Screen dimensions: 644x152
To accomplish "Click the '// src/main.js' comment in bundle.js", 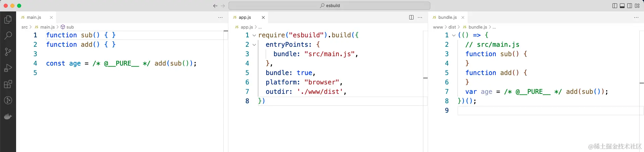I will pyautogui.click(x=492, y=44).
